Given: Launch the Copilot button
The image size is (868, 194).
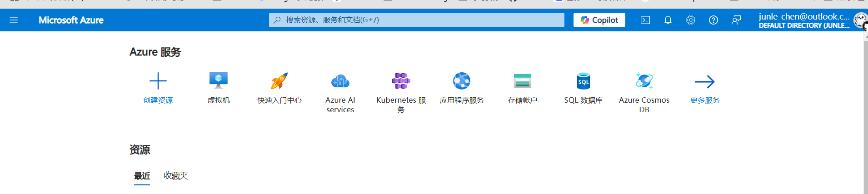Looking at the screenshot, I should [x=599, y=20].
